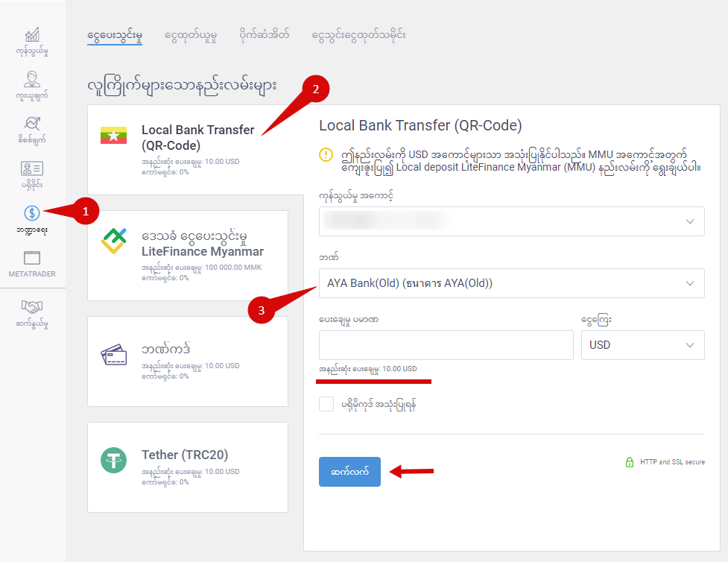Open the finance dollar sign icon
The height and width of the screenshot is (562, 728).
pyautogui.click(x=32, y=213)
